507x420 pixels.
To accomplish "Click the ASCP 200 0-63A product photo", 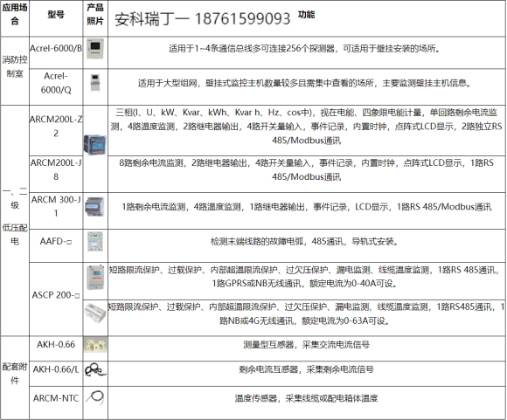I will click(x=95, y=313).
